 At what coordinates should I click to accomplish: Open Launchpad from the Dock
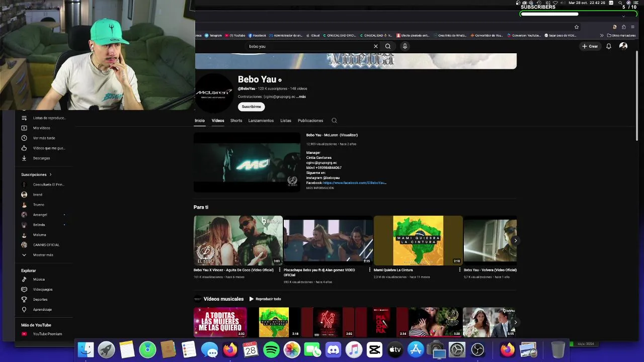(x=106, y=349)
